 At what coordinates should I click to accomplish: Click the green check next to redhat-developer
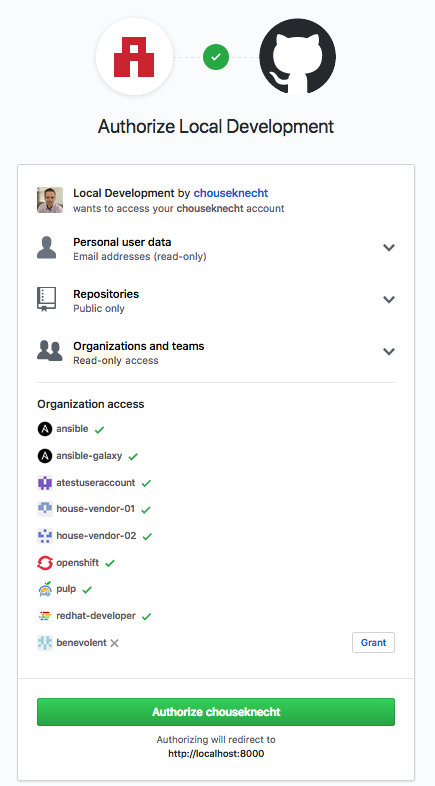point(146,617)
